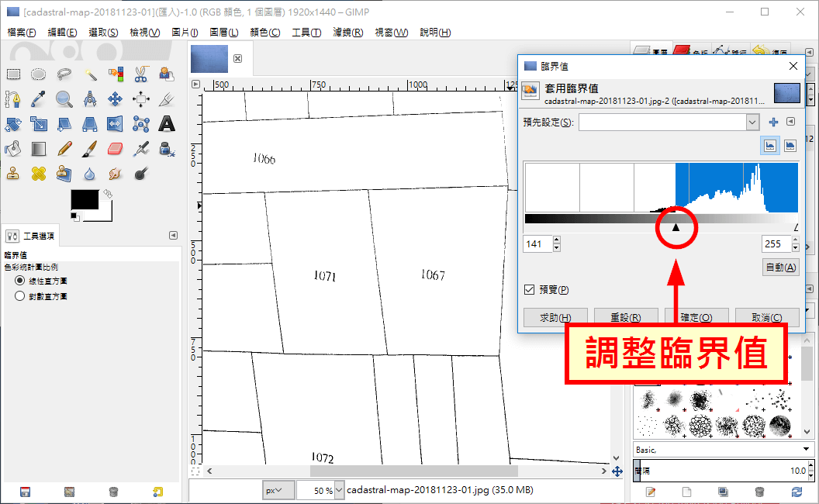Select the Zoom magnifier tool
Screen dimensions: 819x504
coord(64,99)
